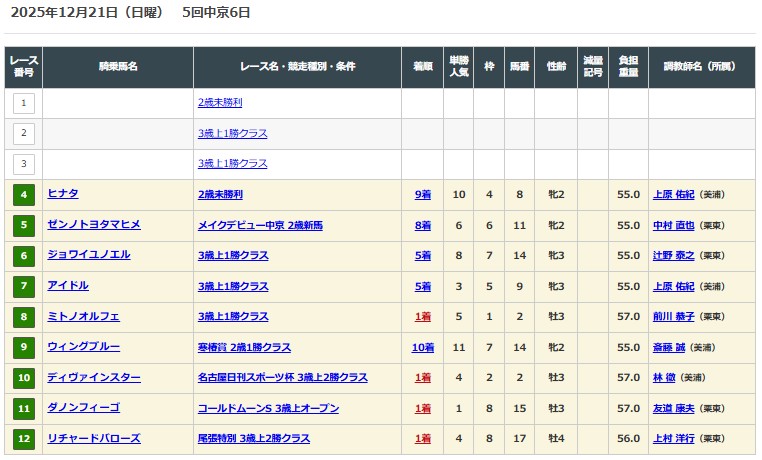This screenshot has width=762, height=460.
Task: Click the 1着 result for ダノンフィーゴ
Action: (423, 409)
